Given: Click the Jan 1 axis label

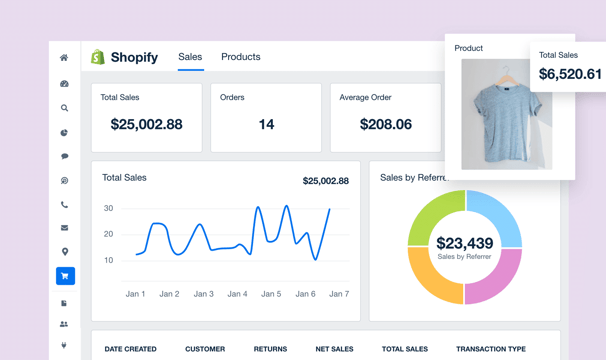Looking at the screenshot, I should [135, 294].
